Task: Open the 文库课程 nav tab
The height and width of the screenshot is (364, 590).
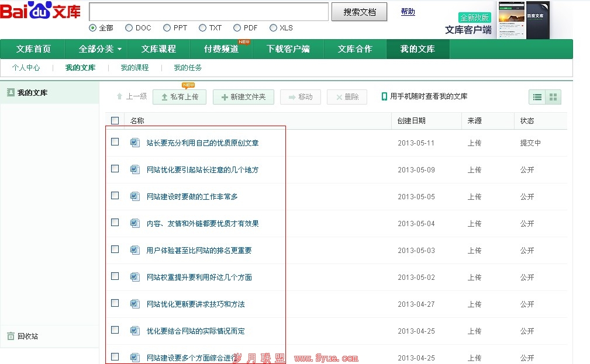Action: tap(158, 49)
